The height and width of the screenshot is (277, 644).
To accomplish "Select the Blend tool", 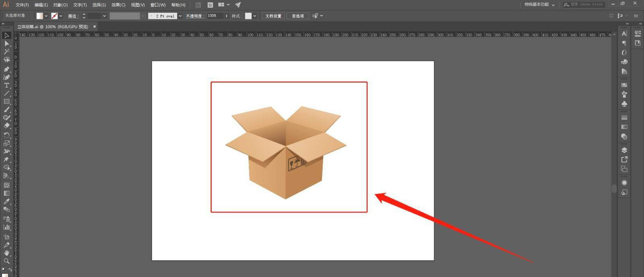I will 6,209.
